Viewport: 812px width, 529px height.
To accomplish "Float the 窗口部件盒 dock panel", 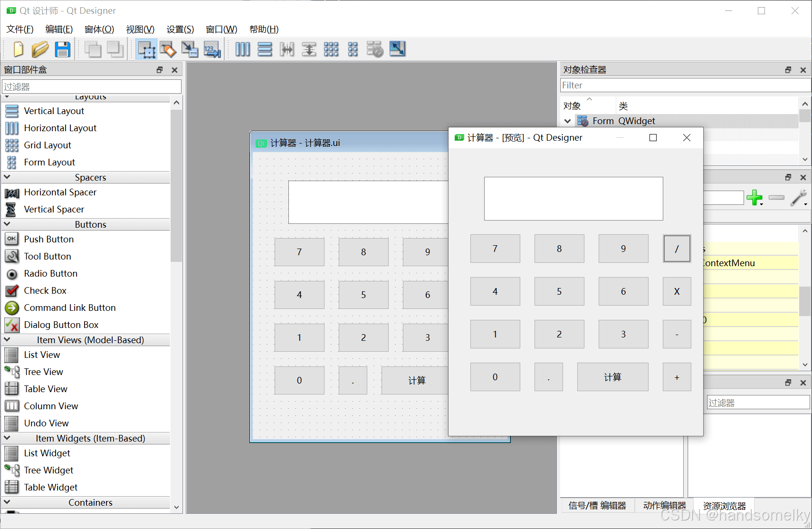I will tap(160, 70).
